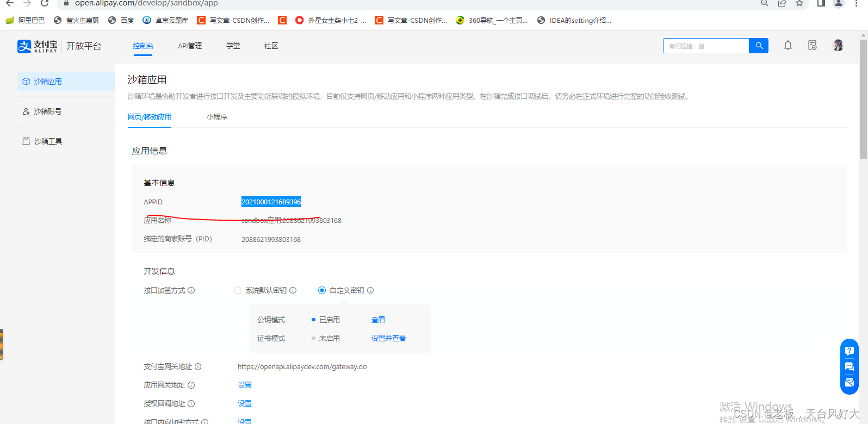The image size is (868, 424).
Task: Click the gateway URL https://openapi.alipaydev.com/gateway.do
Action: pos(302,367)
